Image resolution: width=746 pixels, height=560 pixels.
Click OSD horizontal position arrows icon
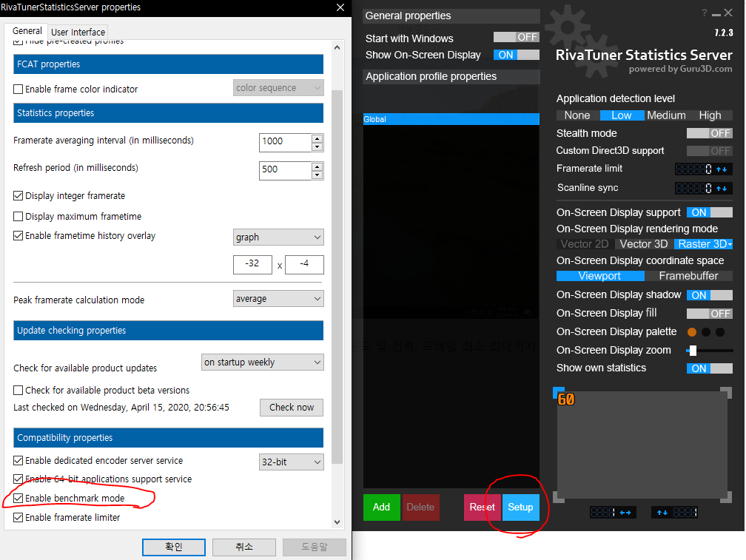tap(625, 513)
